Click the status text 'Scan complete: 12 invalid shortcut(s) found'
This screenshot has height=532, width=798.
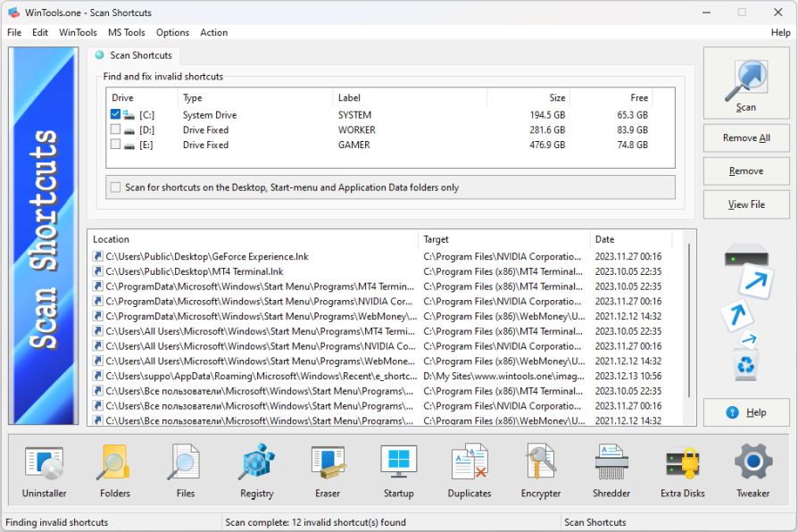pyautogui.click(x=315, y=522)
